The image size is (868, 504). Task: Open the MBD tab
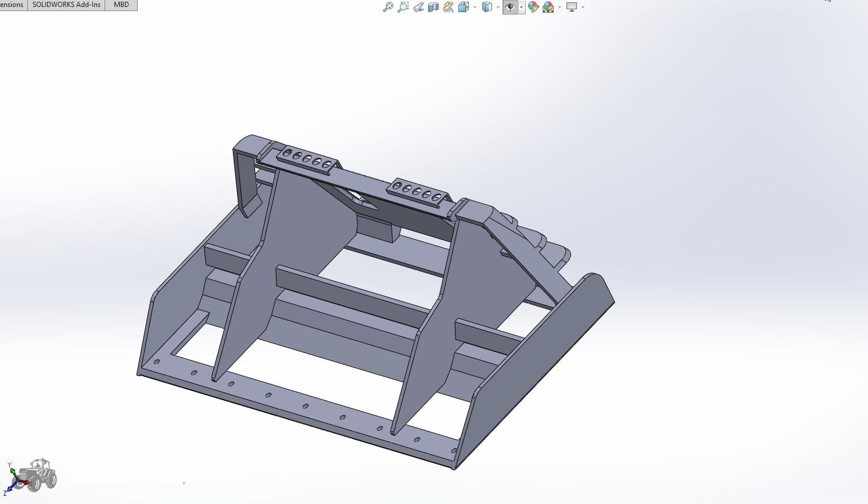pyautogui.click(x=121, y=5)
